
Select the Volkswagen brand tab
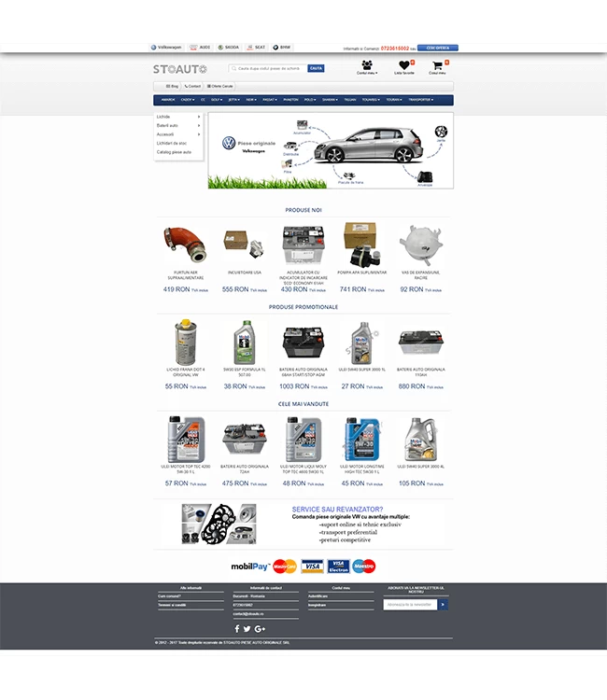click(167, 47)
